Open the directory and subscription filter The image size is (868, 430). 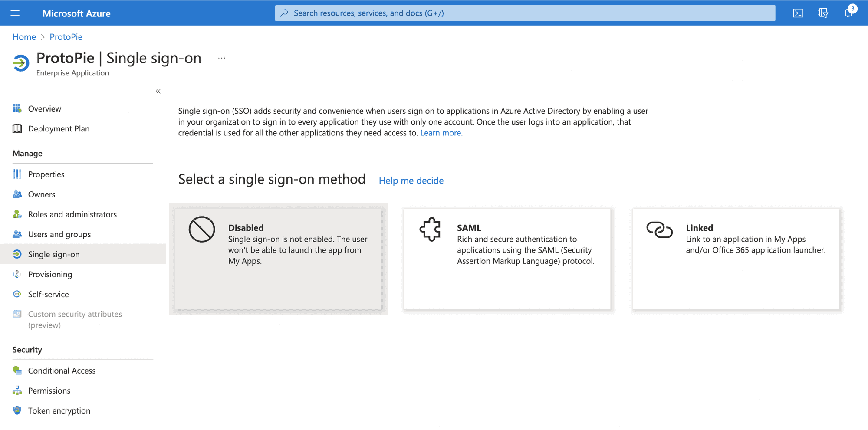(x=823, y=13)
